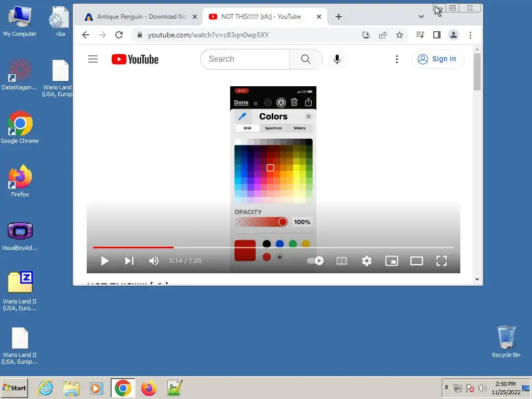Click the YouTube logo
Image resolution: width=532 pixels, height=399 pixels.
(x=135, y=59)
